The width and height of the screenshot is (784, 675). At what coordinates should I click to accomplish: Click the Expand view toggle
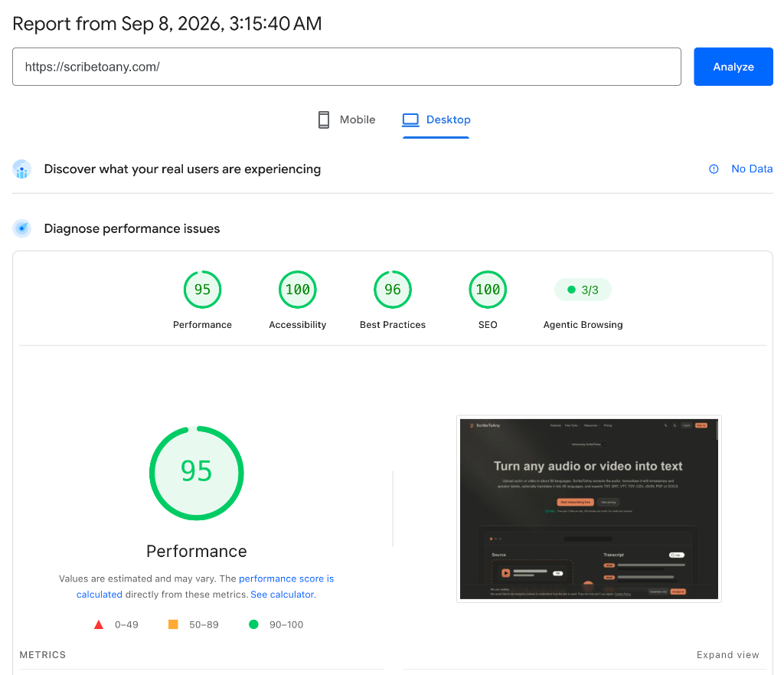tap(727, 654)
